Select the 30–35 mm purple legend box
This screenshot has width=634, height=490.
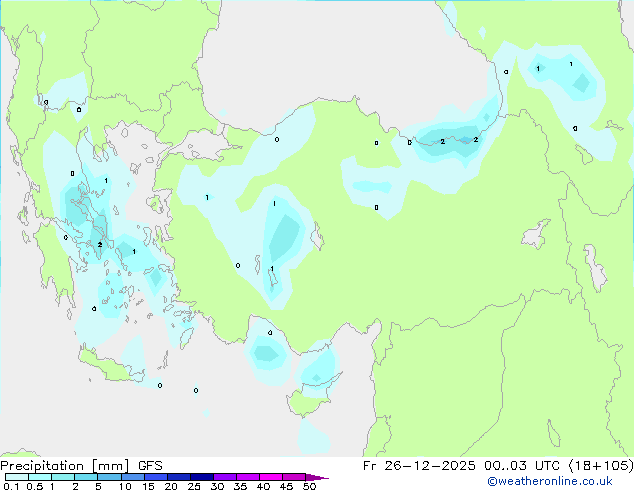pos(225,477)
